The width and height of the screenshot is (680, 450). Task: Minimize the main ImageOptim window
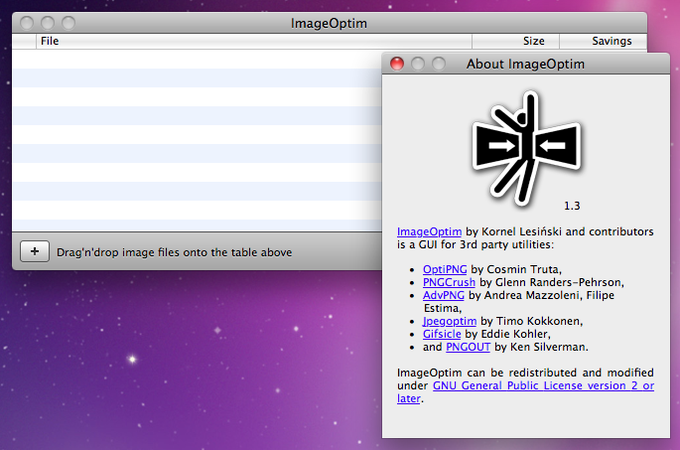pyautogui.click(x=48, y=23)
